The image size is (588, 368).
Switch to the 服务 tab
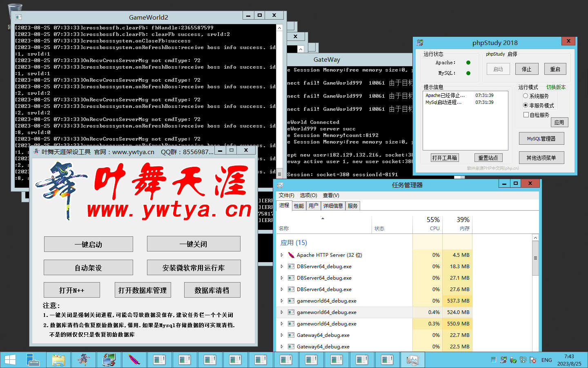pyautogui.click(x=353, y=206)
